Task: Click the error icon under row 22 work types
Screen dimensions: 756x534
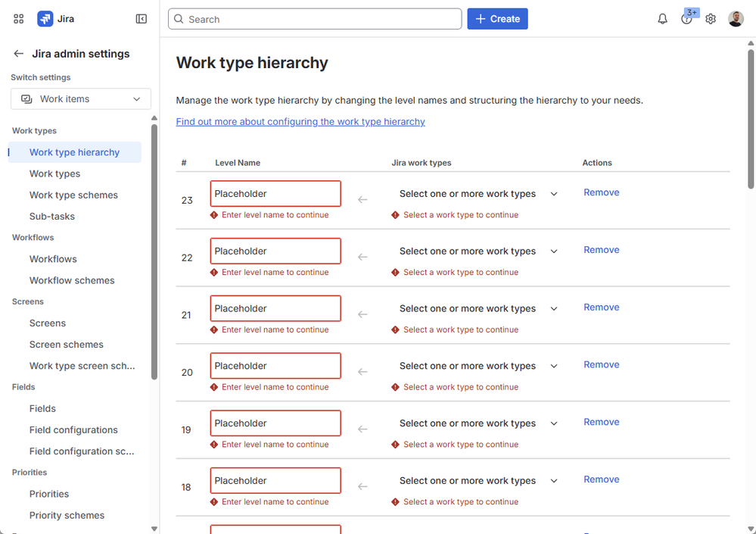Action: (395, 273)
